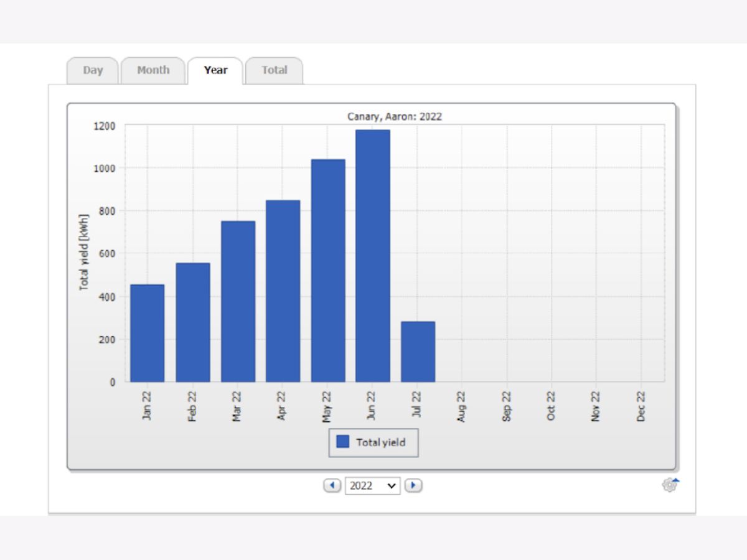
Task: Select the Feb 22 bar
Action: coord(193,322)
